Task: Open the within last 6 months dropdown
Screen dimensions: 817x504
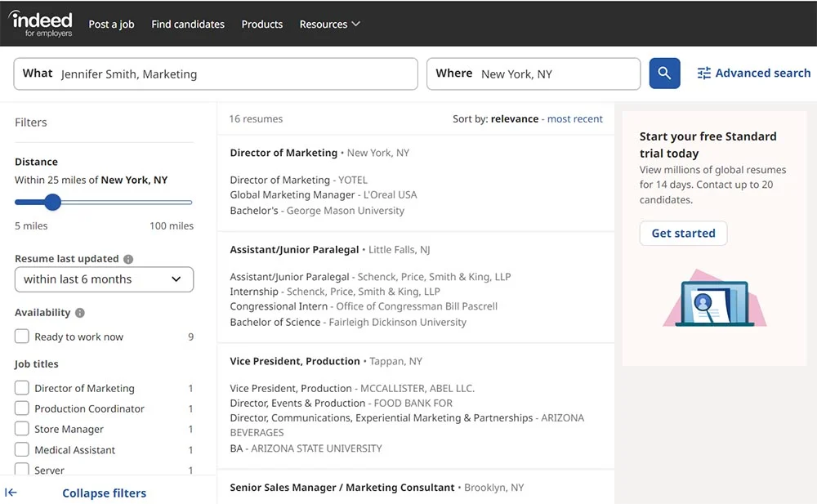Action: point(105,279)
